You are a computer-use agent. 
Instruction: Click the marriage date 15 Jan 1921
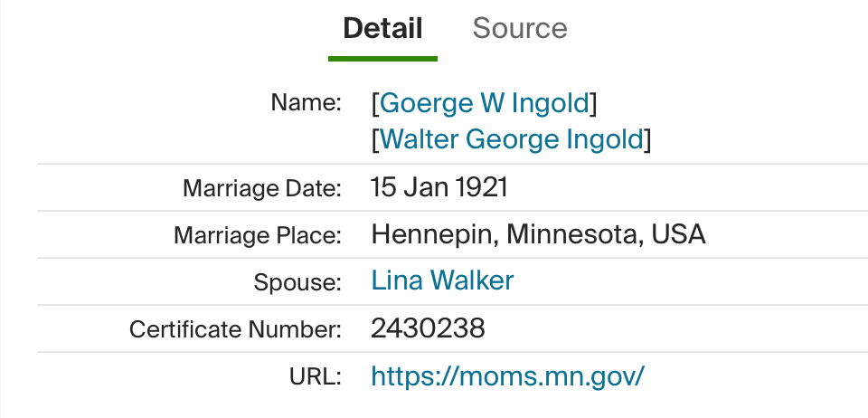pyautogui.click(x=439, y=188)
